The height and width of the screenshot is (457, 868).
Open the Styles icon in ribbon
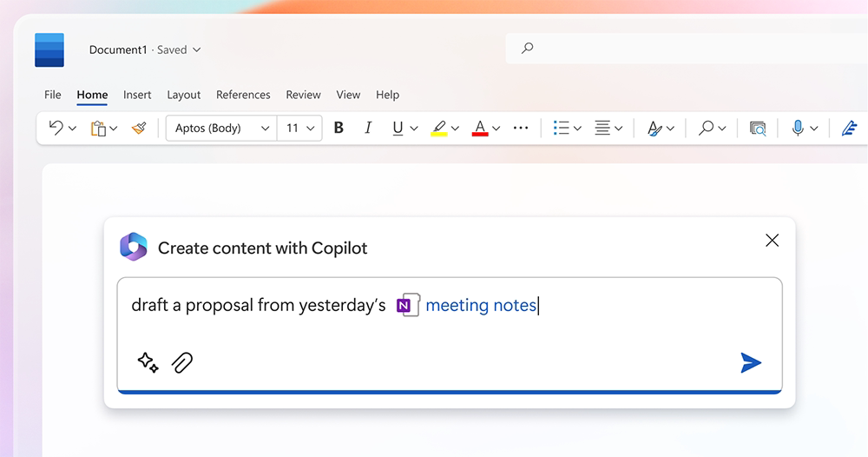tap(654, 129)
